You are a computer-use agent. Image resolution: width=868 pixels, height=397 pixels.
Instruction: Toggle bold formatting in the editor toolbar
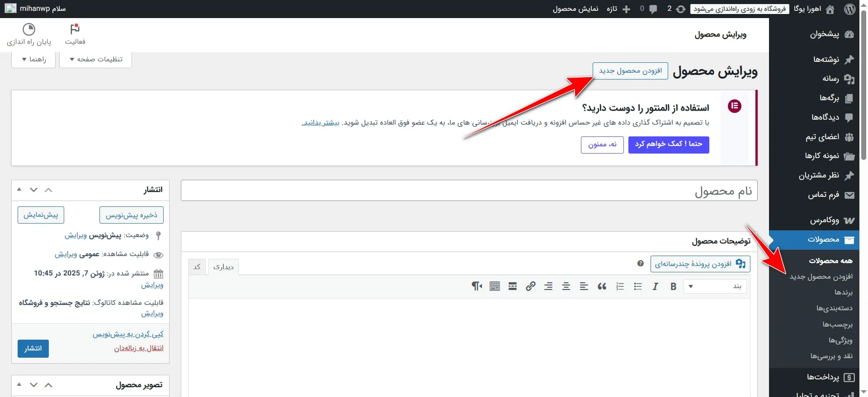673,286
